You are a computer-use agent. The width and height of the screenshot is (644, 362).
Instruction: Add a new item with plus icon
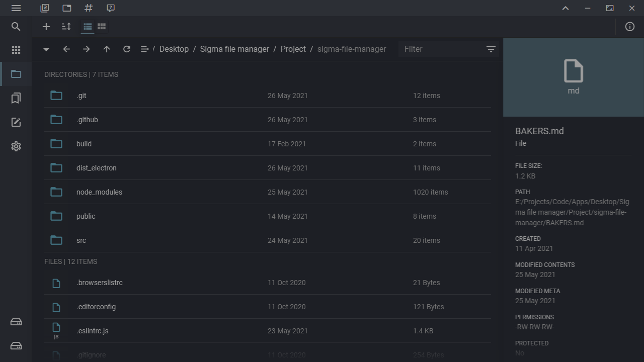[46, 27]
